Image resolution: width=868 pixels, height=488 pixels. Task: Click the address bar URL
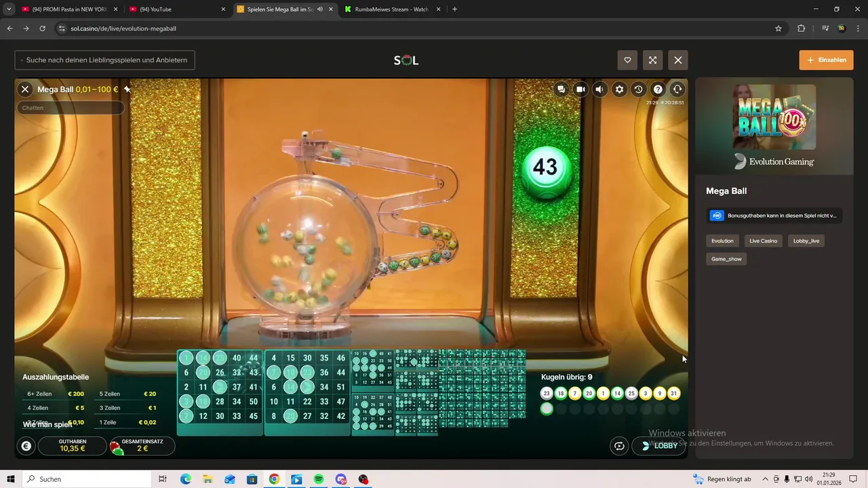coord(123,28)
